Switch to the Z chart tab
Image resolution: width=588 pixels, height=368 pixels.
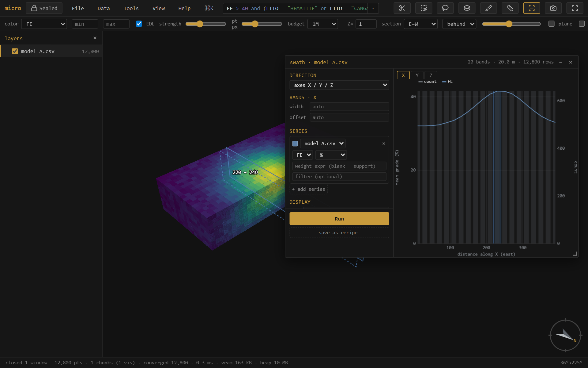(x=431, y=75)
